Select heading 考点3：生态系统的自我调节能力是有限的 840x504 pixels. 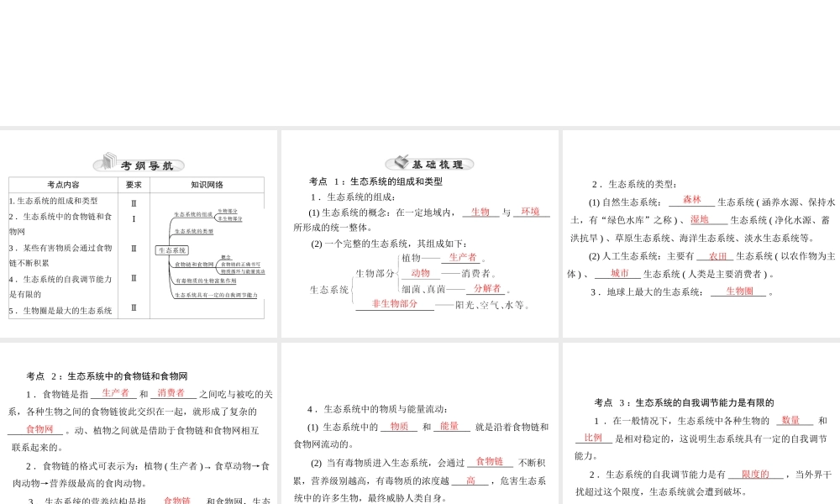point(684,402)
